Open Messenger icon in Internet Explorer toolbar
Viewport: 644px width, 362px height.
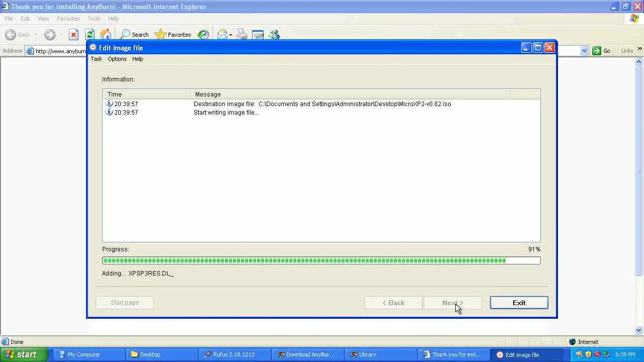[x=274, y=35]
